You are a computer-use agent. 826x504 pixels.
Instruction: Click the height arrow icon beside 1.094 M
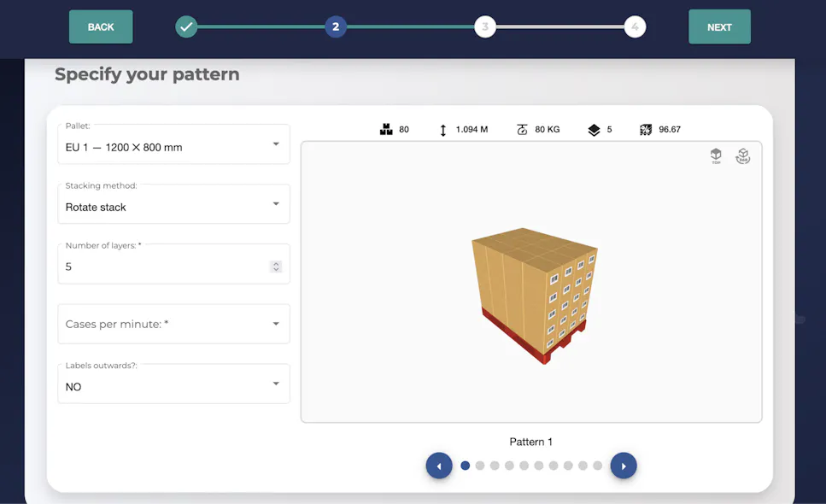click(443, 130)
